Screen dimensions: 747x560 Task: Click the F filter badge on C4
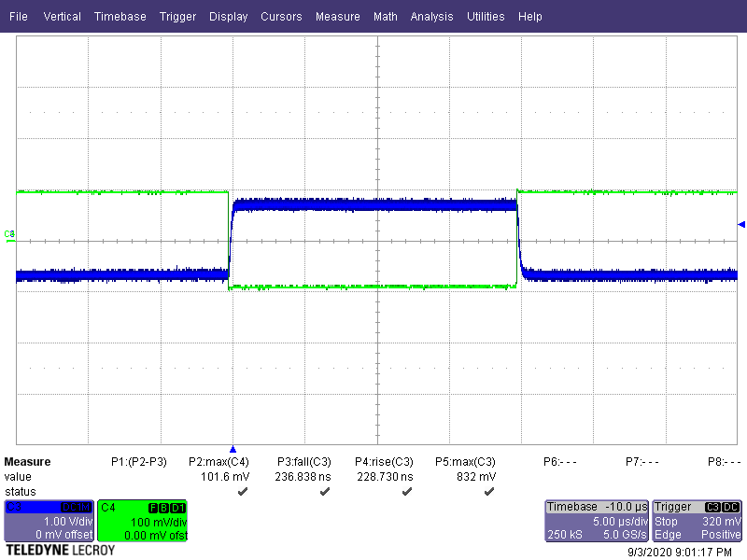click(x=153, y=508)
